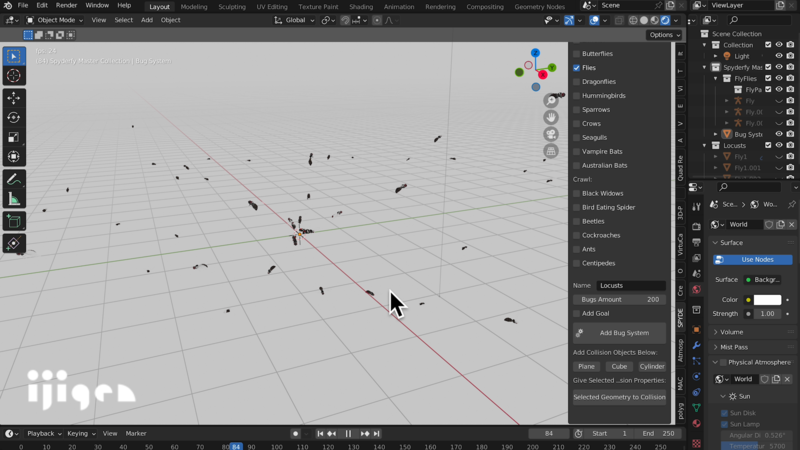Click the Use Nodes button
Screen dimensions: 800x450
point(753,260)
